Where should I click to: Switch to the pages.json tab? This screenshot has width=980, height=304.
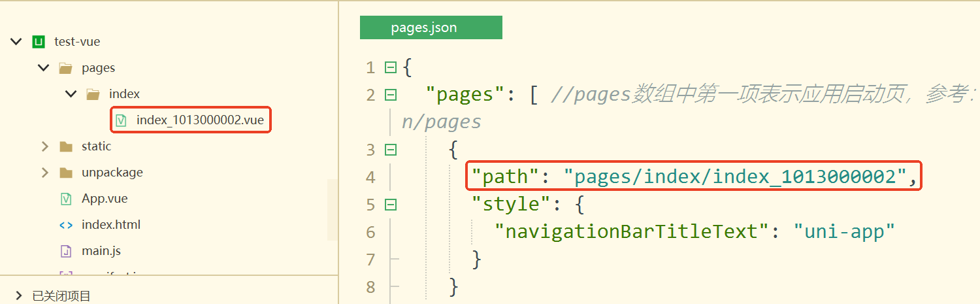pyautogui.click(x=431, y=27)
